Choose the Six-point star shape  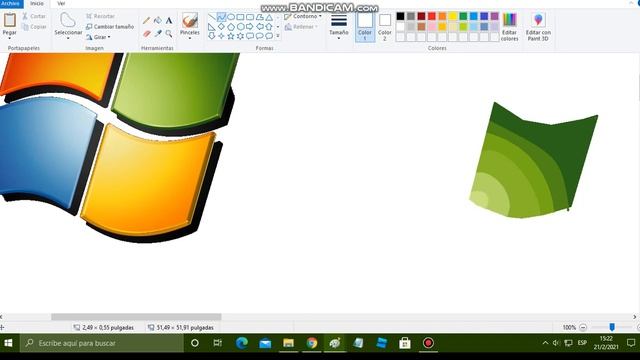point(240,36)
